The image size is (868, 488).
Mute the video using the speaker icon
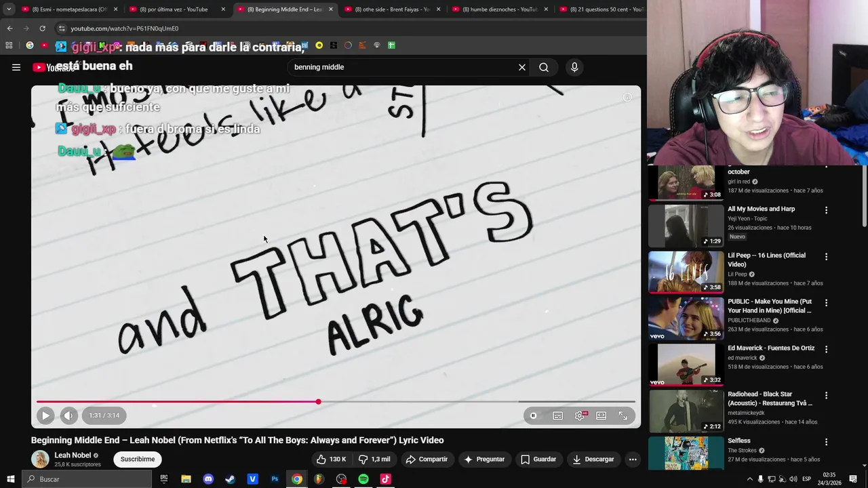[x=68, y=415]
